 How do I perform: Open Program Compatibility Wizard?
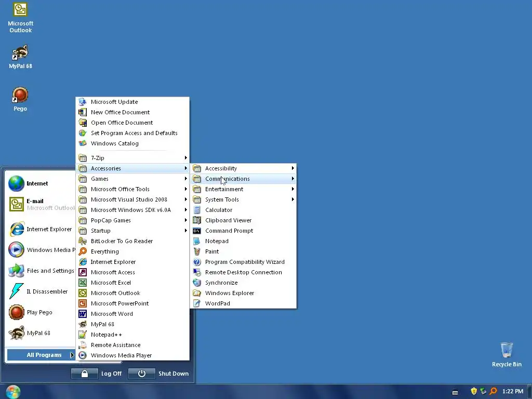point(243,262)
